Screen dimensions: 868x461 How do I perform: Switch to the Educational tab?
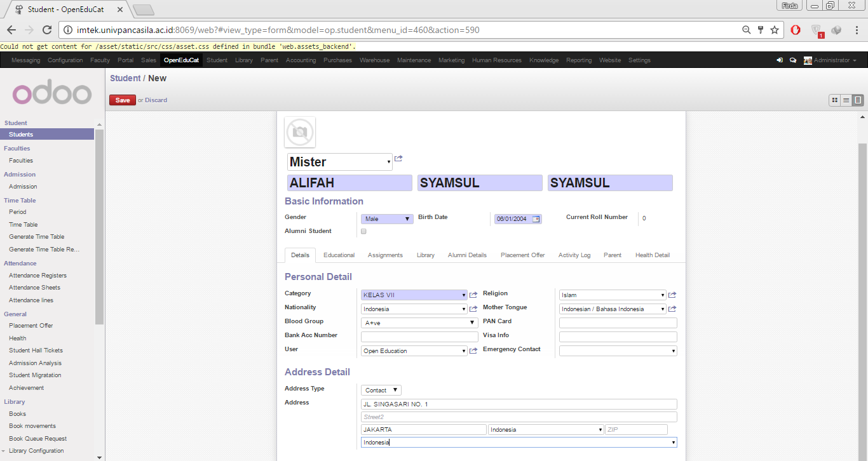339,255
